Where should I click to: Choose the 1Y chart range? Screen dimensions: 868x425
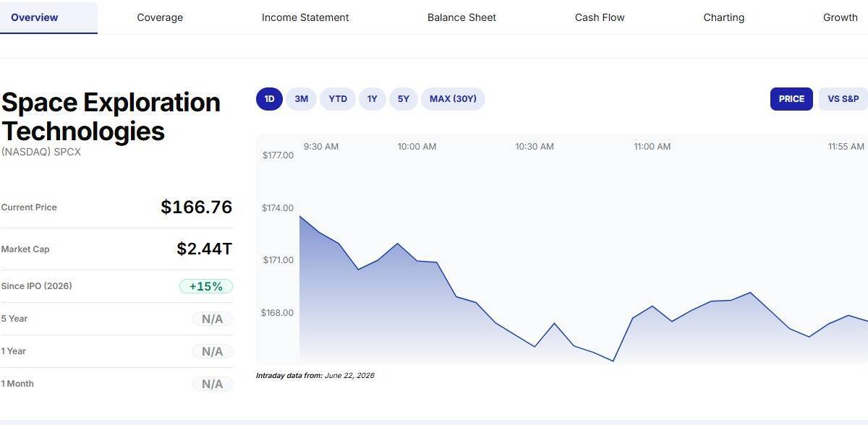372,99
